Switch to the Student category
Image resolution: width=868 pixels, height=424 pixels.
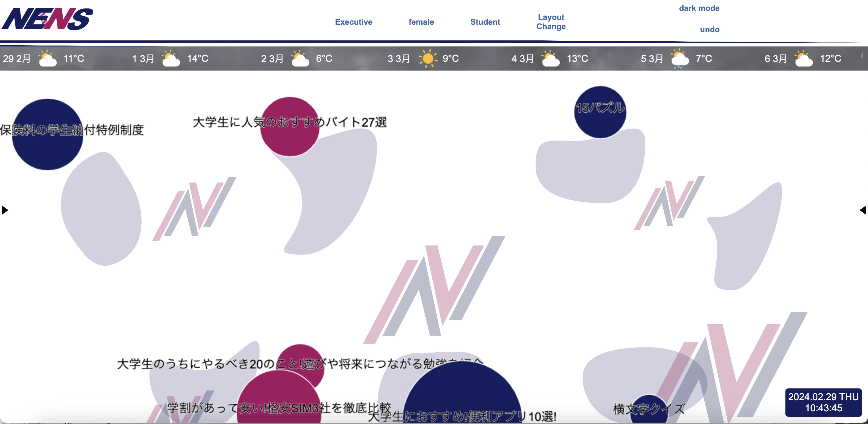click(x=485, y=22)
